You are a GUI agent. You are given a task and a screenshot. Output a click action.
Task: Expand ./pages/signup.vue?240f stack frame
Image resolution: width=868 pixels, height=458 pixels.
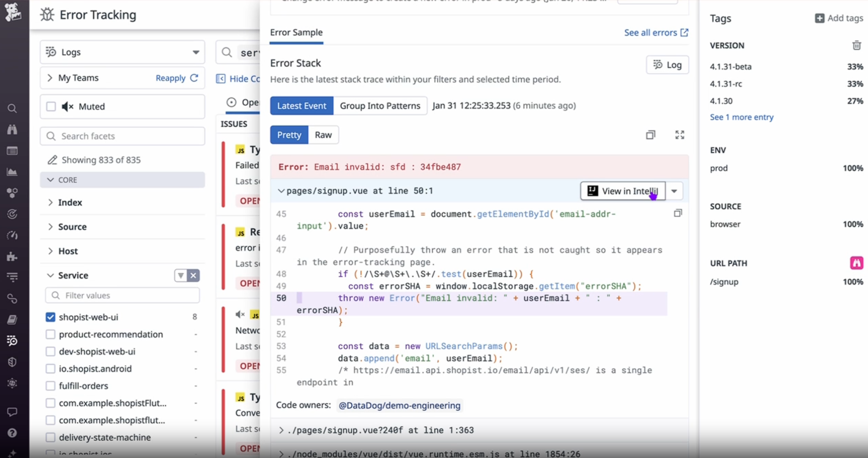(x=281, y=430)
